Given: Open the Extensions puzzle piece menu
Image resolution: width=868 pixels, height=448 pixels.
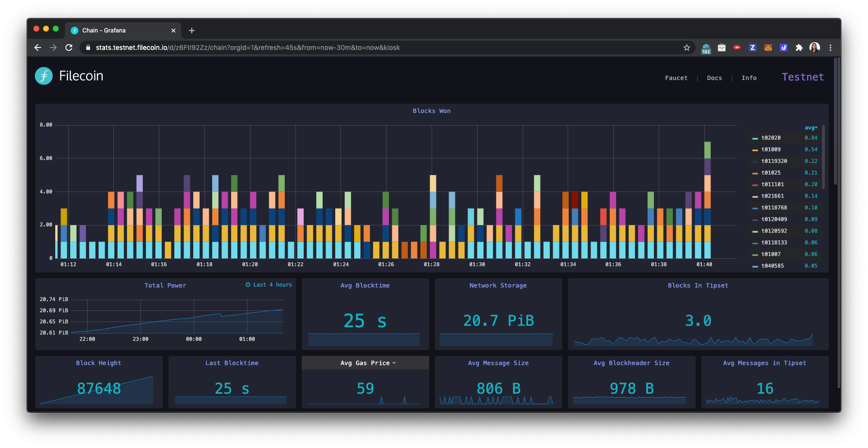Looking at the screenshot, I should point(799,48).
